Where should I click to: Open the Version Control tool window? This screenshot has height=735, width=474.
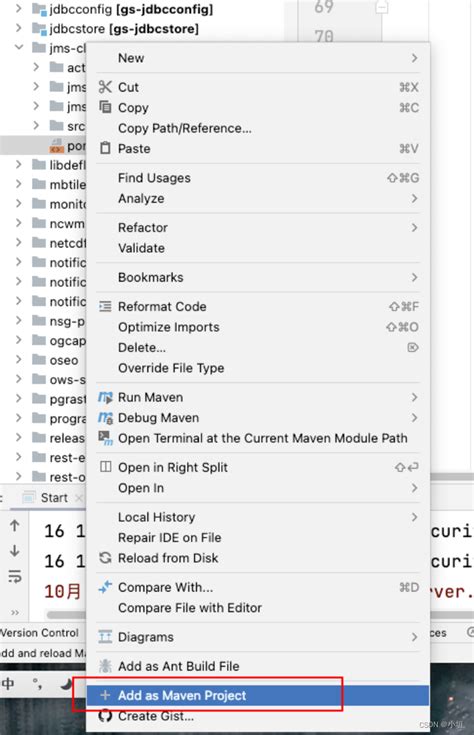[x=39, y=632]
